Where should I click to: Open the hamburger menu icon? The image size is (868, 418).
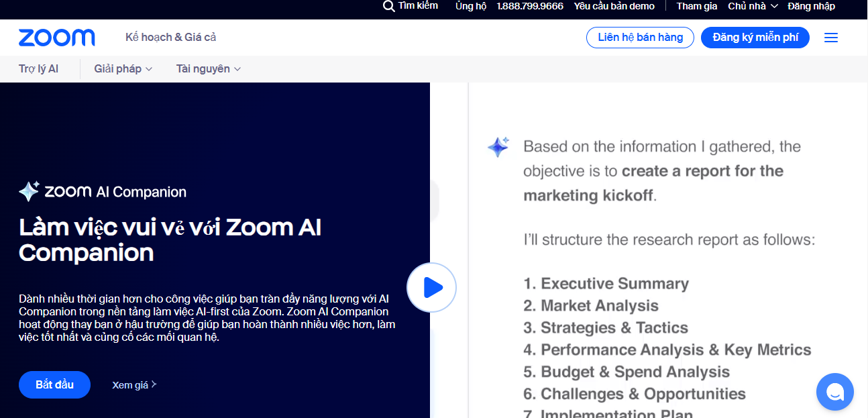(831, 38)
